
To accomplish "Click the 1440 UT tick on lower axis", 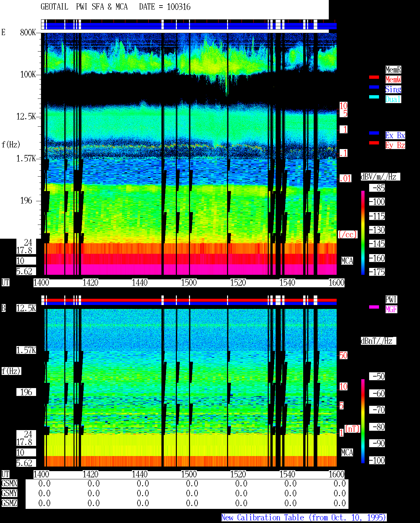I will click(139, 474).
